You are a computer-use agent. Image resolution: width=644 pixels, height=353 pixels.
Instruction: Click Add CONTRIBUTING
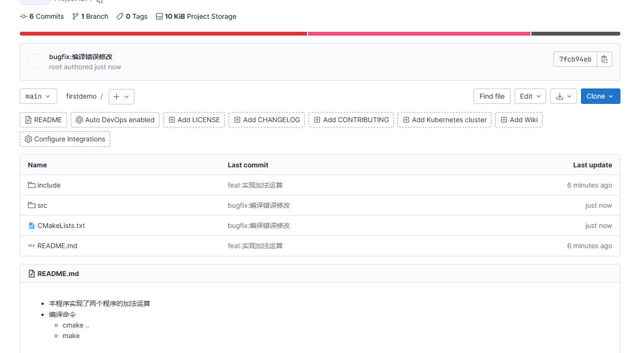351,120
